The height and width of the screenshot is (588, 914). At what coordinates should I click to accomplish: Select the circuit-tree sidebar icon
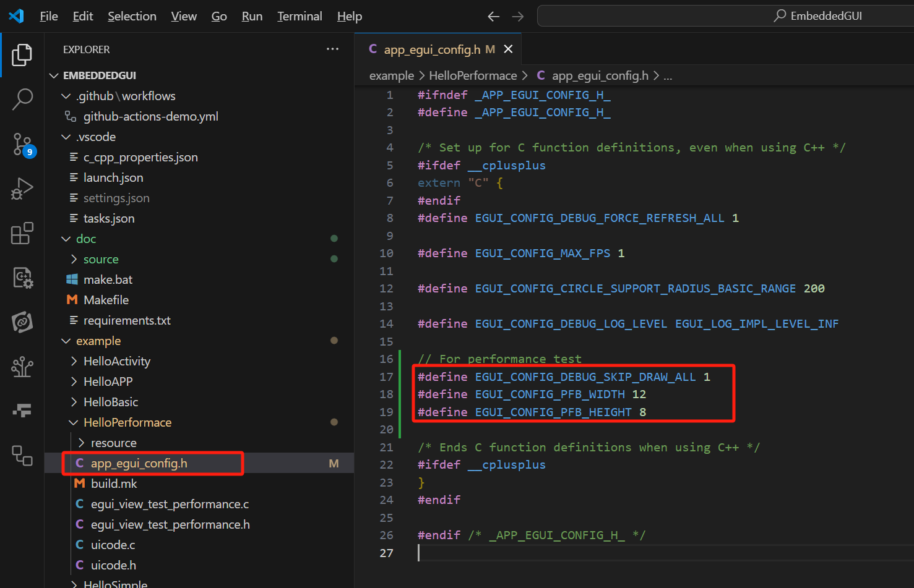pyautogui.click(x=22, y=367)
